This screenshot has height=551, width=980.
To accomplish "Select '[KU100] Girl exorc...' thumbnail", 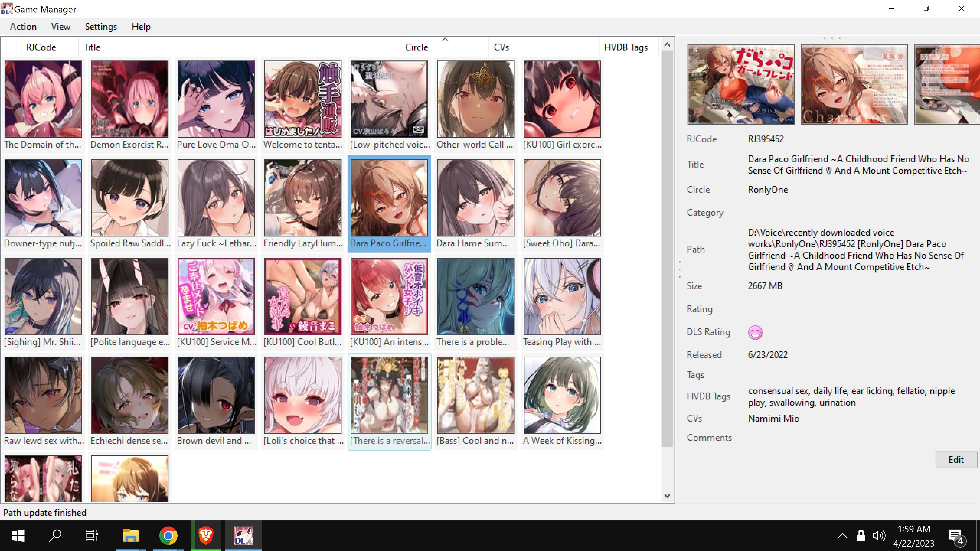I will (x=562, y=99).
